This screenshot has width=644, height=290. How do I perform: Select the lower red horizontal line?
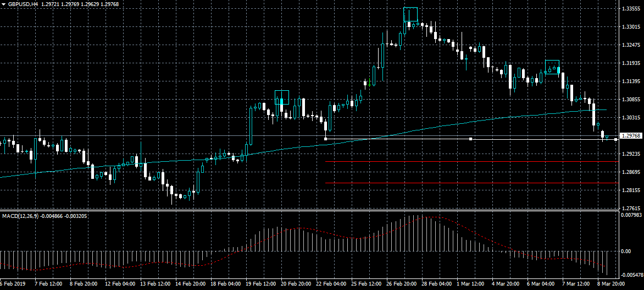click(471, 183)
